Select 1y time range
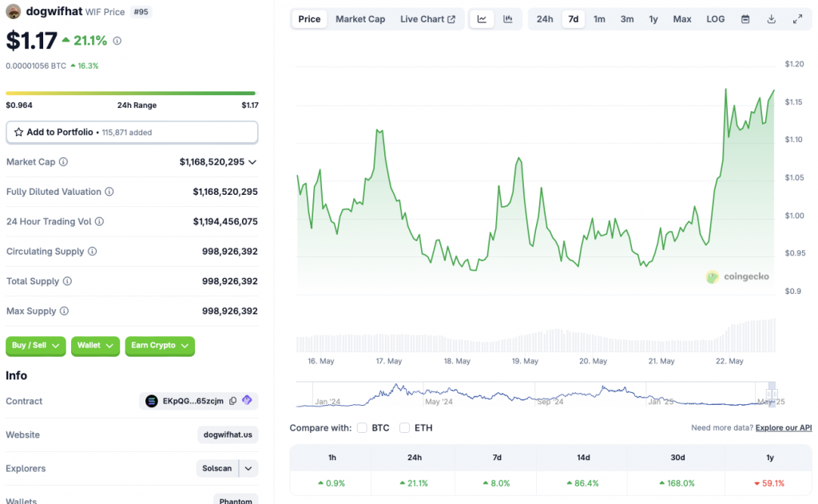 [653, 19]
